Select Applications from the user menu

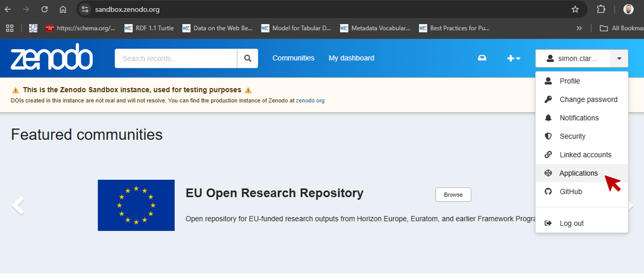tap(582, 173)
